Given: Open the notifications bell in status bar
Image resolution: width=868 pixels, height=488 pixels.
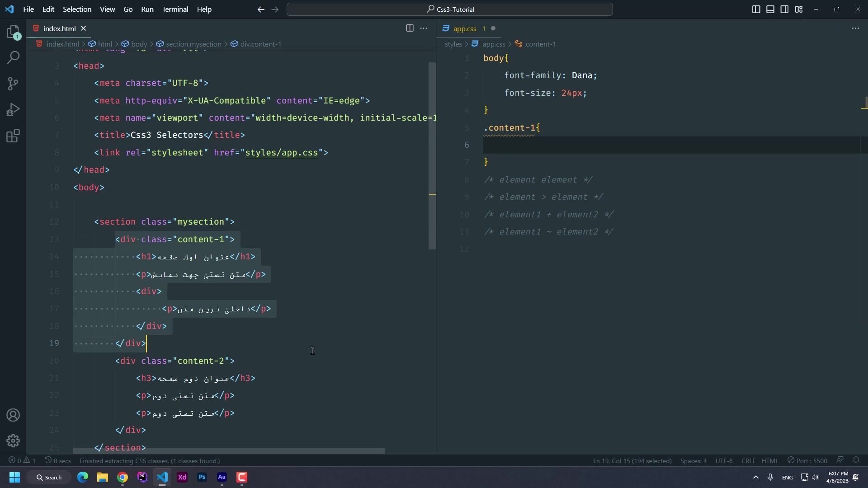Looking at the screenshot, I should [856, 460].
